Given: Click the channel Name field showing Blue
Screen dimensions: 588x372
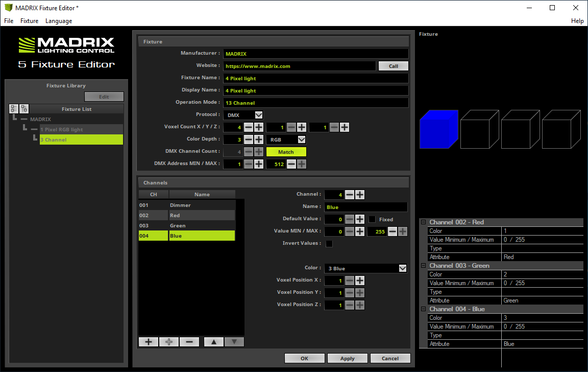Looking at the screenshot, I should coord(365,207).
